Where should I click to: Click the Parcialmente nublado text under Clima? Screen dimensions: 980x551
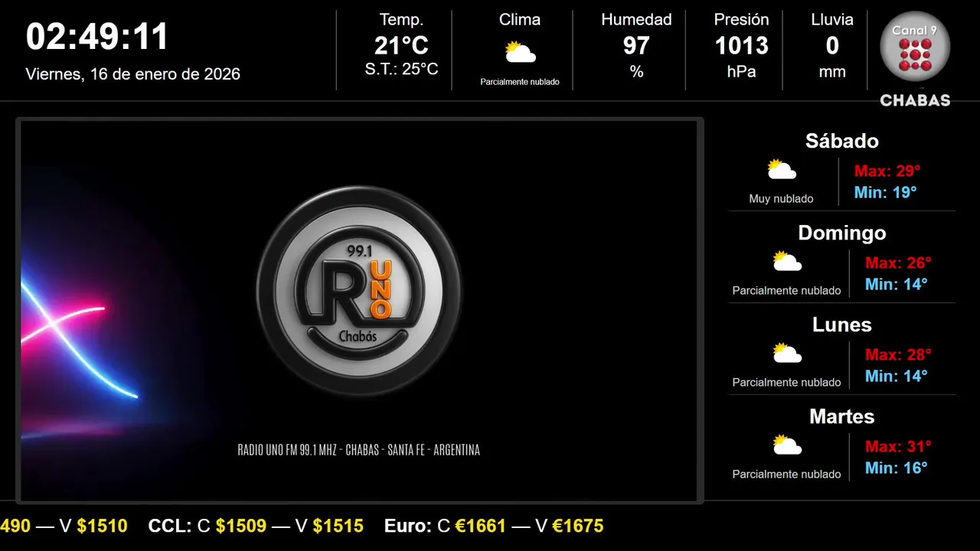520,82
